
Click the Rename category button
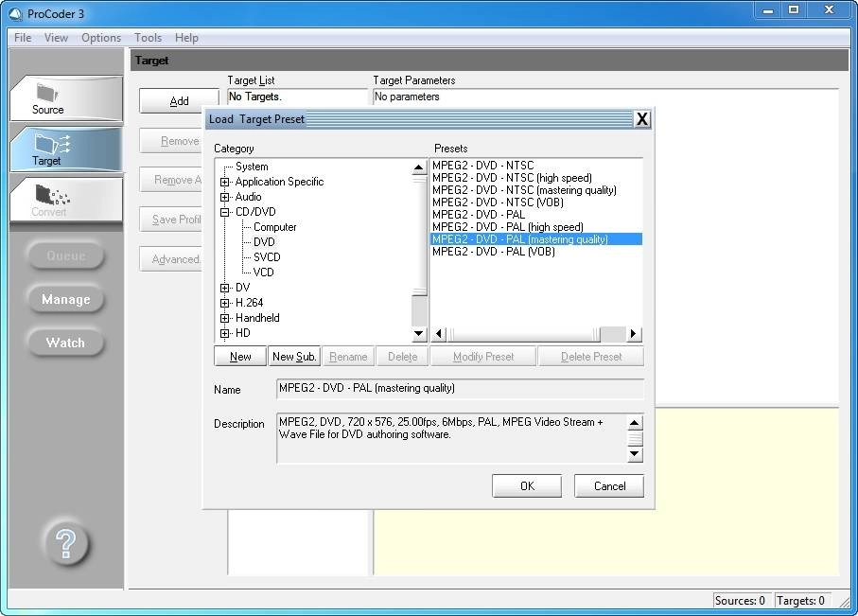tap(348, 357)
